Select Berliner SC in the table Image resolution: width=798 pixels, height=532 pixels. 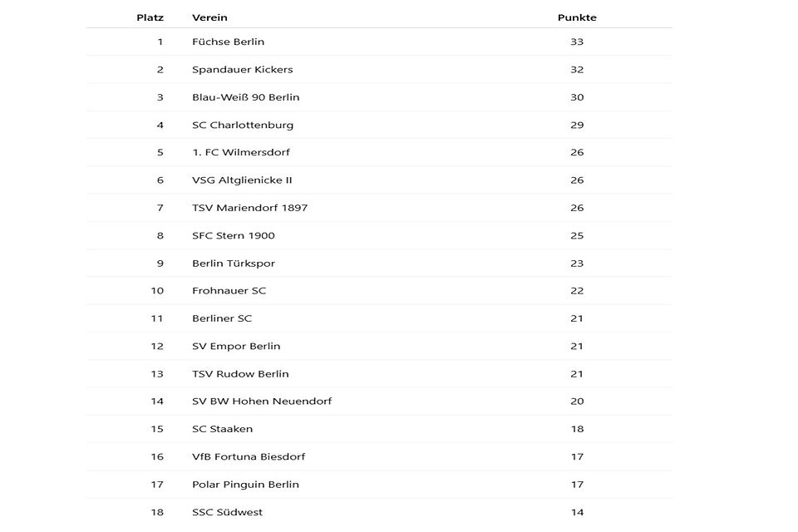222,318
